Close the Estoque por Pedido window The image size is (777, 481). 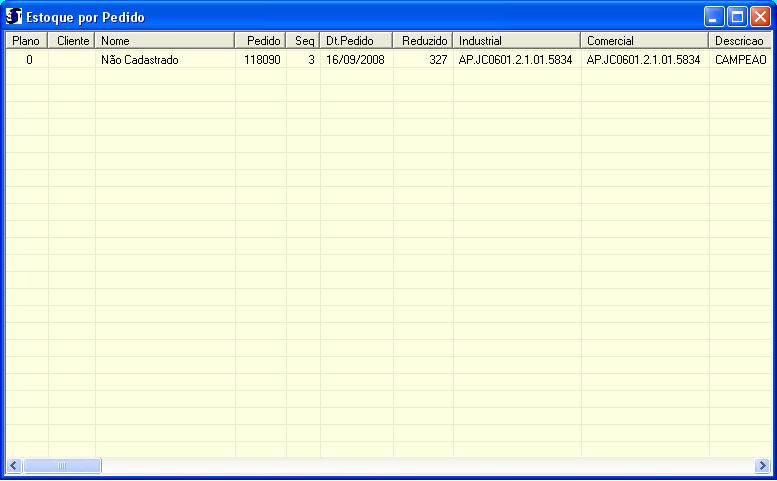point(760,17)
